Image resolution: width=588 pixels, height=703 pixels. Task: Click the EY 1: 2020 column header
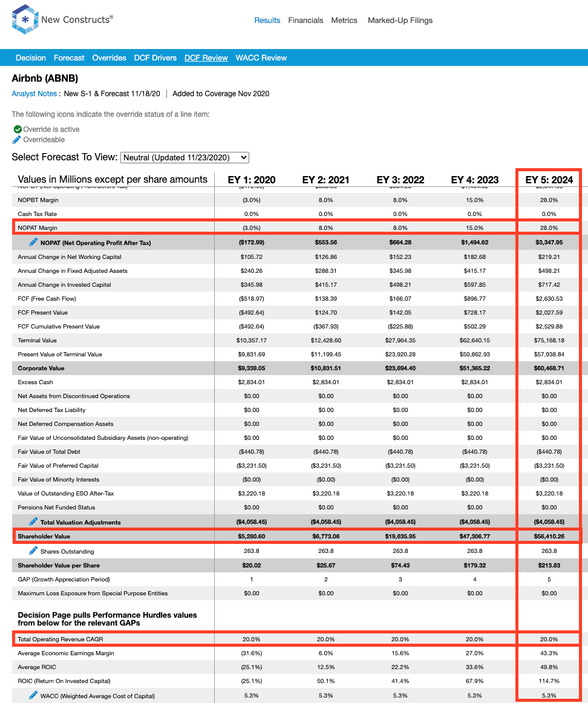click(252, 180)
